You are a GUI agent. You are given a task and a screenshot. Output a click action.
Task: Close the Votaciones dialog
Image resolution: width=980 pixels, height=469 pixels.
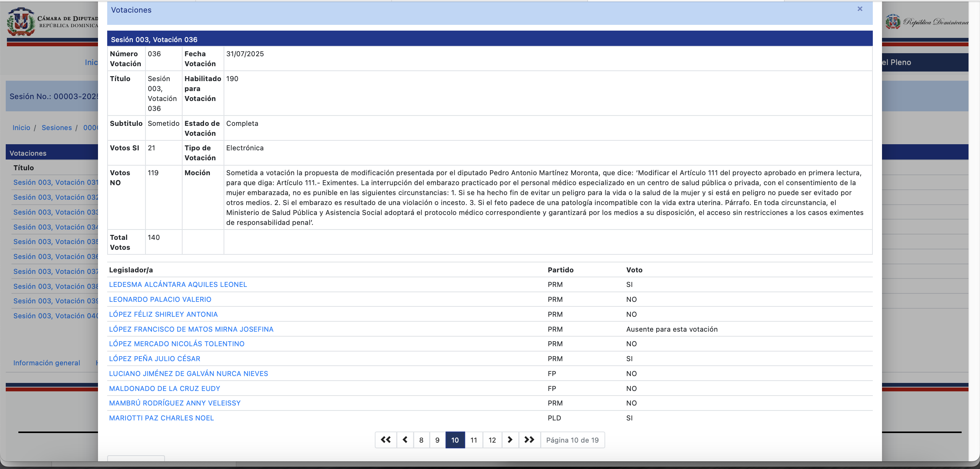(x=859, y=9)
